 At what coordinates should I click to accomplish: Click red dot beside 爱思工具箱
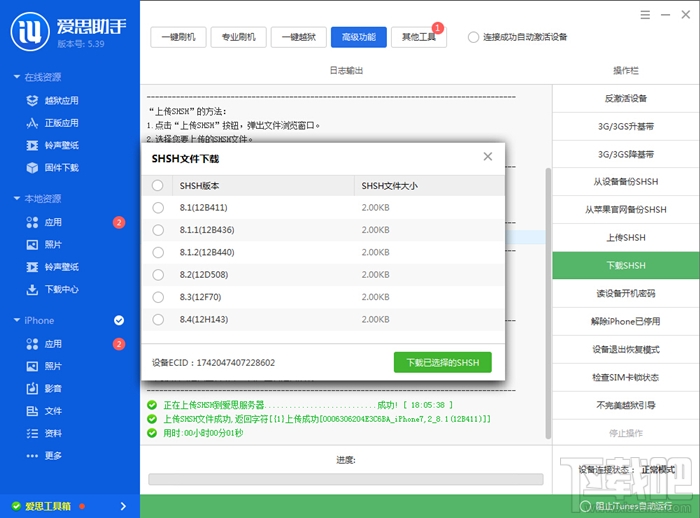pos(82,506)
